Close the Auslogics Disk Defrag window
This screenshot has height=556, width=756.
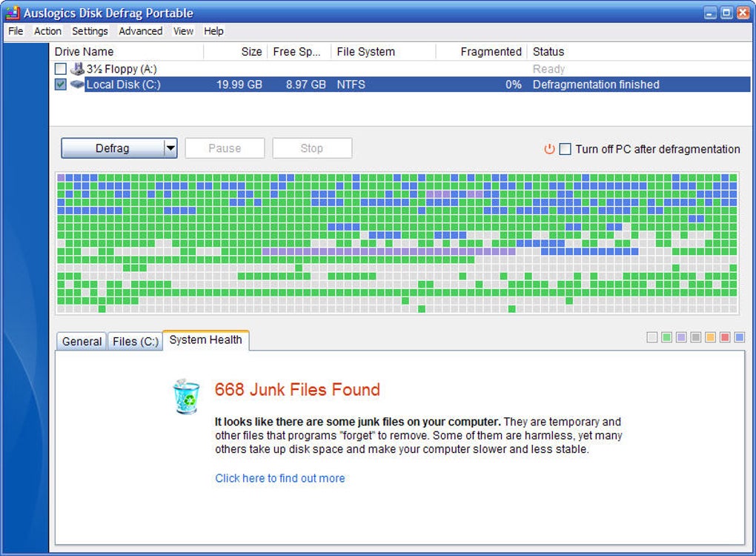pos(743,13)
